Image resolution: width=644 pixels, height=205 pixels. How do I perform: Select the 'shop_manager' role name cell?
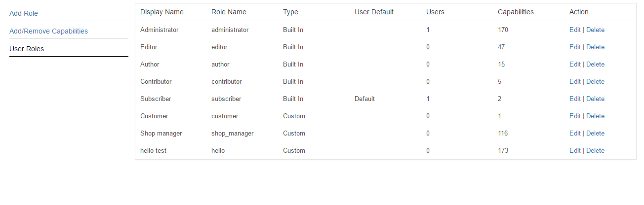pyautogui.click(x=233, y=133)
